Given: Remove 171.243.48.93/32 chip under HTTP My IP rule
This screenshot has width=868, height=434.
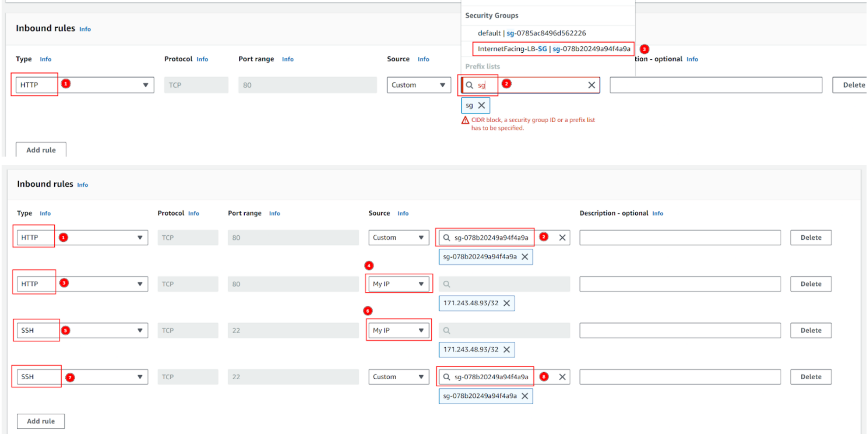Looking at the screenshot, I should click(507, 303).
